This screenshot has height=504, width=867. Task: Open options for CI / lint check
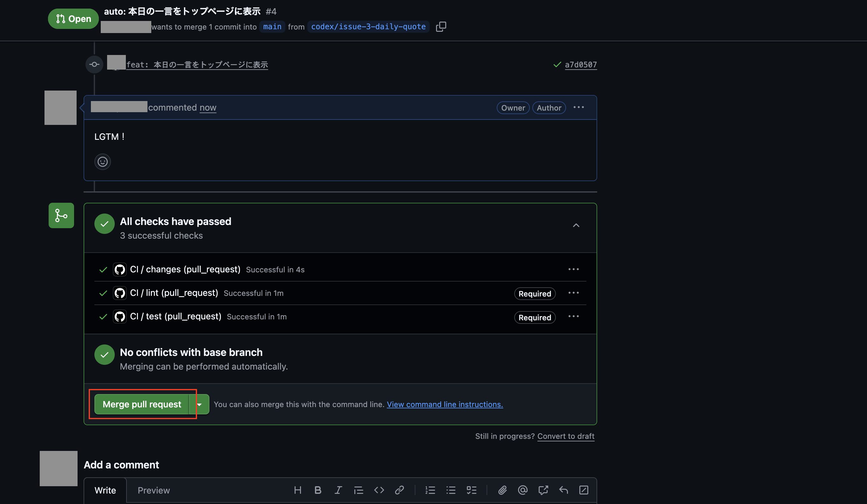[x=574, y=293]
